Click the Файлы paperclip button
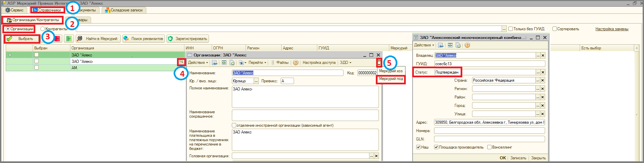 point(280,63)
